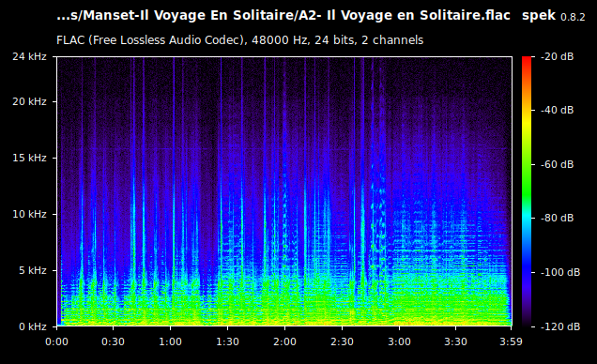Image resolution: width=597 pixels, height=364 pixels.
Task: Click the 0:30 time label
Action: pos(113,341)
